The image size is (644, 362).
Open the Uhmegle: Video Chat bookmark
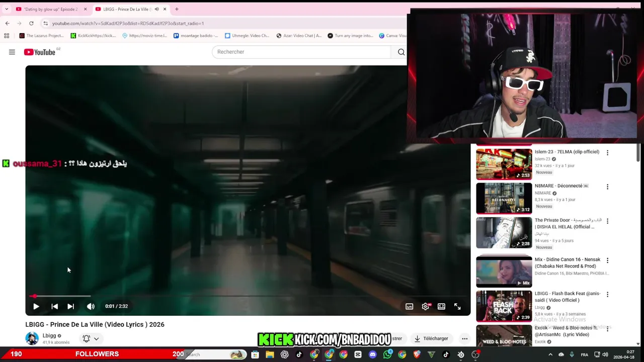tap(247, 36)
